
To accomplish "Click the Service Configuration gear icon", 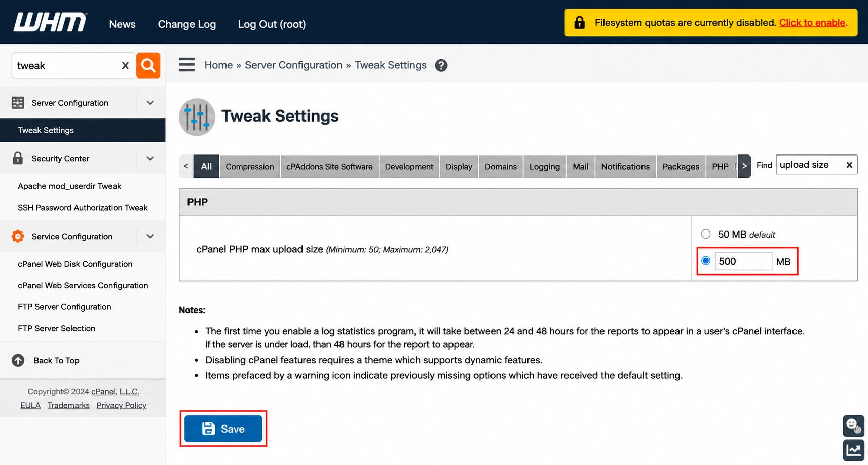I will click(18, 236).
